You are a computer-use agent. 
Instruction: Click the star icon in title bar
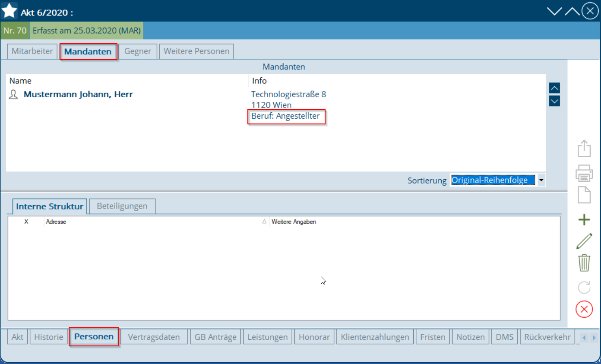click(x=9, y=10)
